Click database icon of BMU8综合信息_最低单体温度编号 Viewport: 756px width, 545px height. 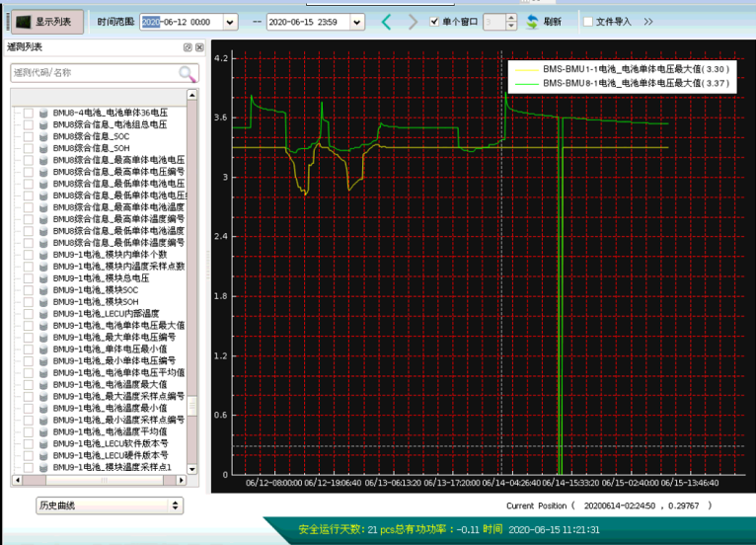(43, 243)
